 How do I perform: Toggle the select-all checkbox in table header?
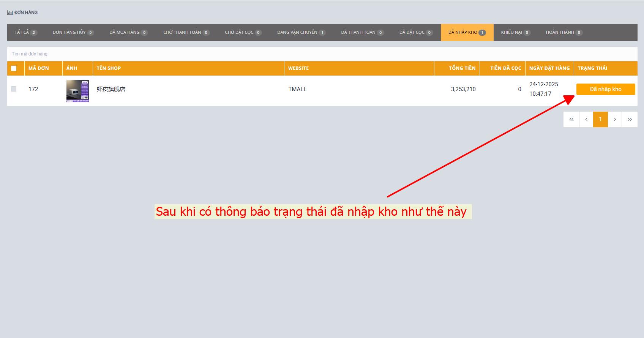point(14,68)
